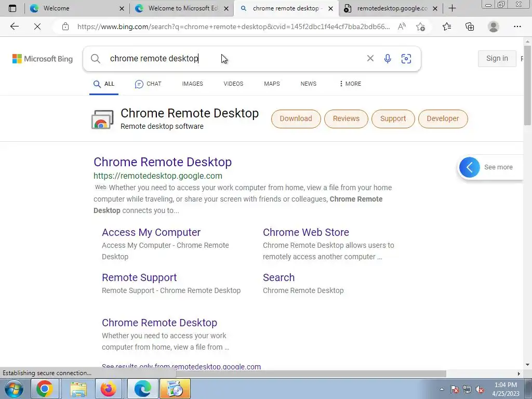Click the Download pill button
This screenshot has width=532, height=399.
click(296, 119)
